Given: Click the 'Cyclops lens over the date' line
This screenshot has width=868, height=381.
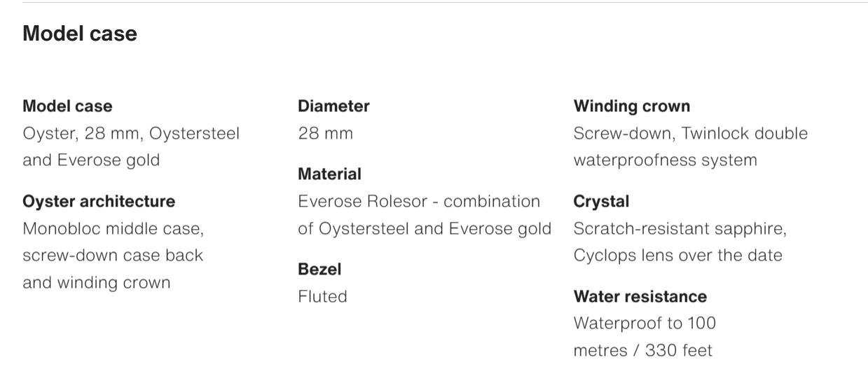Looking at the screenshot, I should (x=677, y=255).
